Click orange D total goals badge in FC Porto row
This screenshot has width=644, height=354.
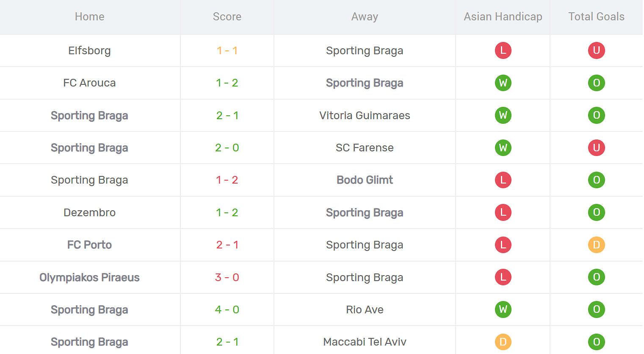pos(596,245)
